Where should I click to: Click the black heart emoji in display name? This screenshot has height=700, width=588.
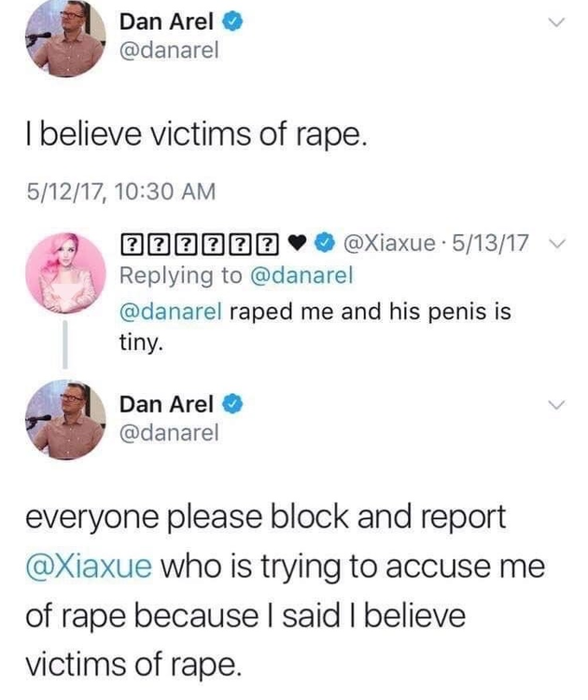pyautogui.click(x=297, y=243)
